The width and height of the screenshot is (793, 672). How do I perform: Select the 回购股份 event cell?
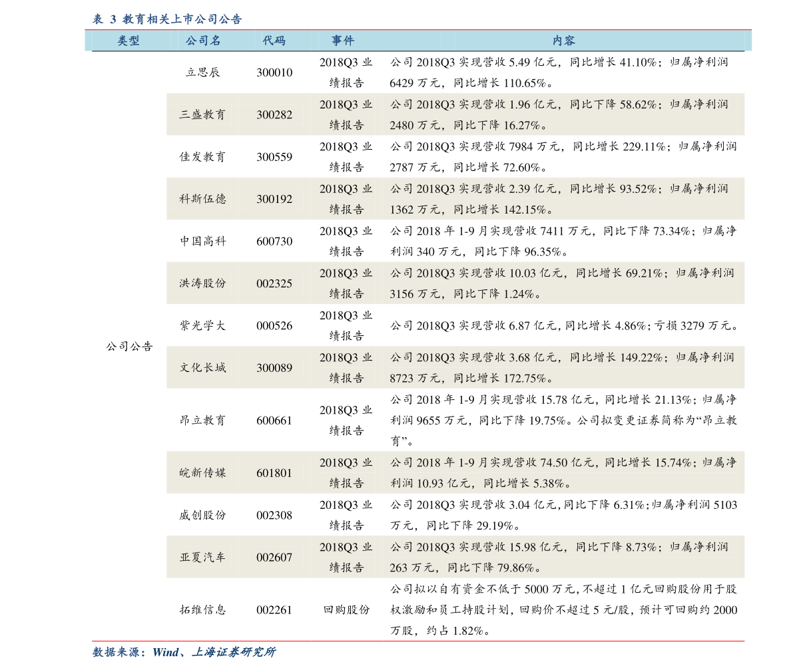(x=346, y=610)
